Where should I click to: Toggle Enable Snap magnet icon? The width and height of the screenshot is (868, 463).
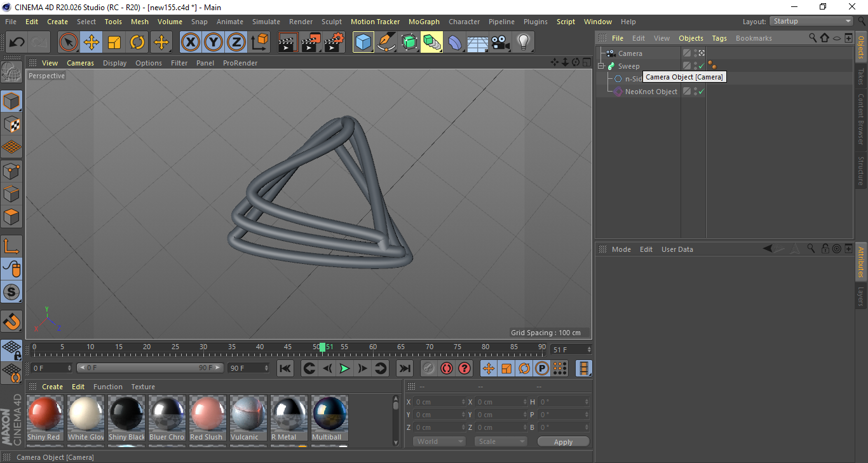click(11, 321)
